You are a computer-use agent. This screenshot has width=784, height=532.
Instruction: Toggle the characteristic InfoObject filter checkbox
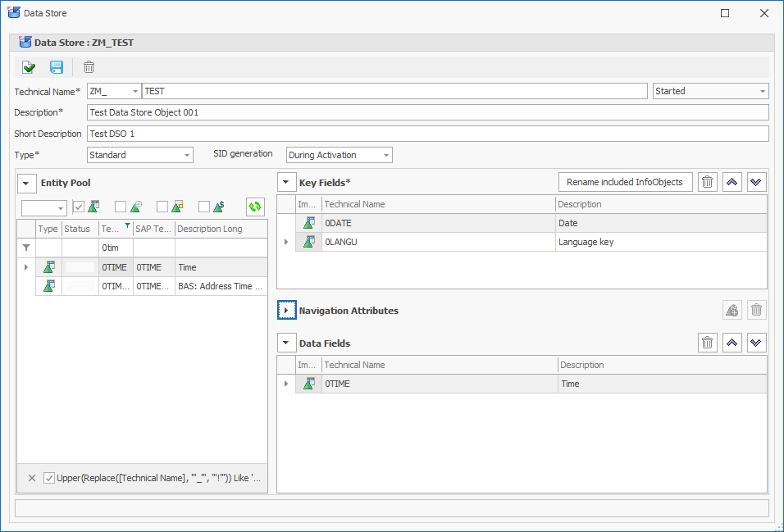79,207
